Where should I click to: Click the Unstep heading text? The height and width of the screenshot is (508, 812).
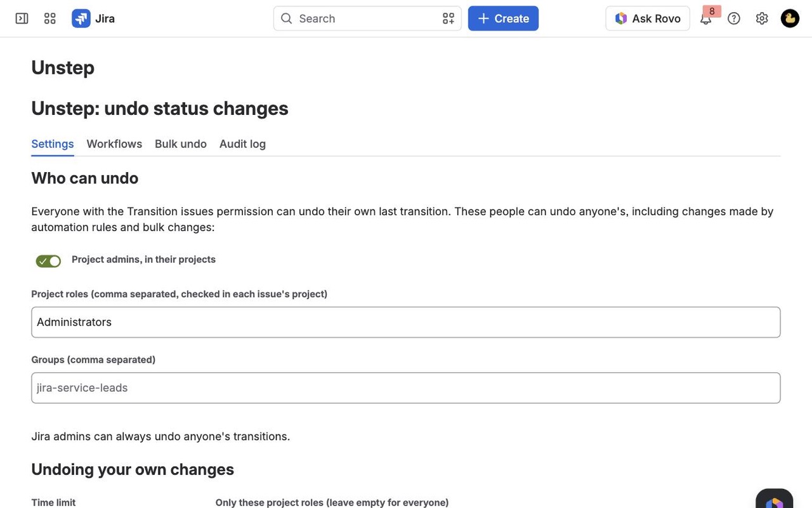pos(63,67)
